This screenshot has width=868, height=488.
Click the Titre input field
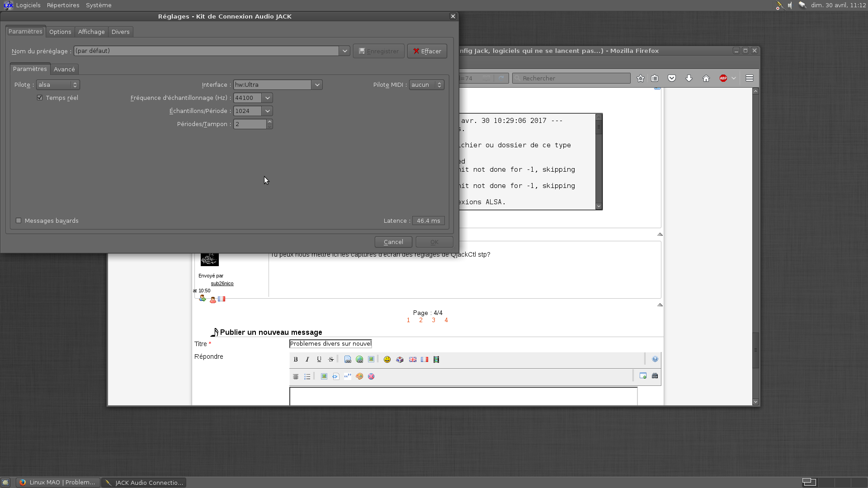(x=330, y=344)
